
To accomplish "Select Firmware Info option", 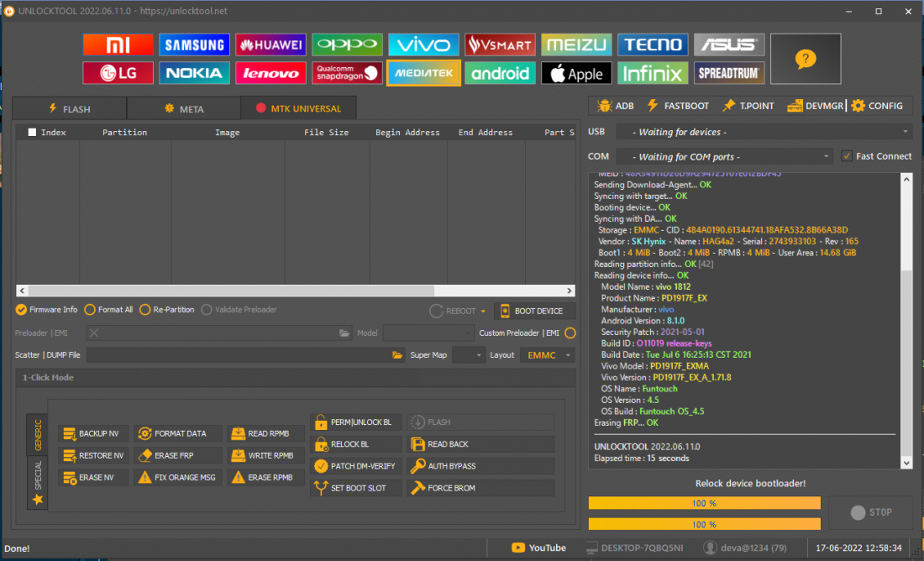I will pos(46,310).
